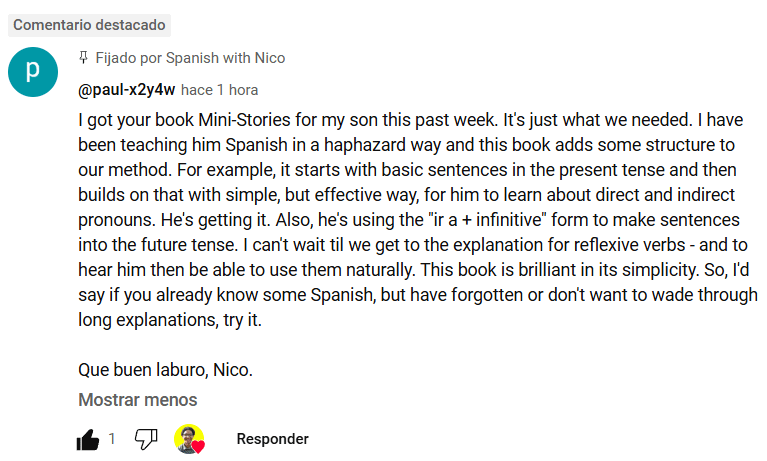Like the comment with the thumbs-up icon
767x461 pixels.
[x=88, y=439]
